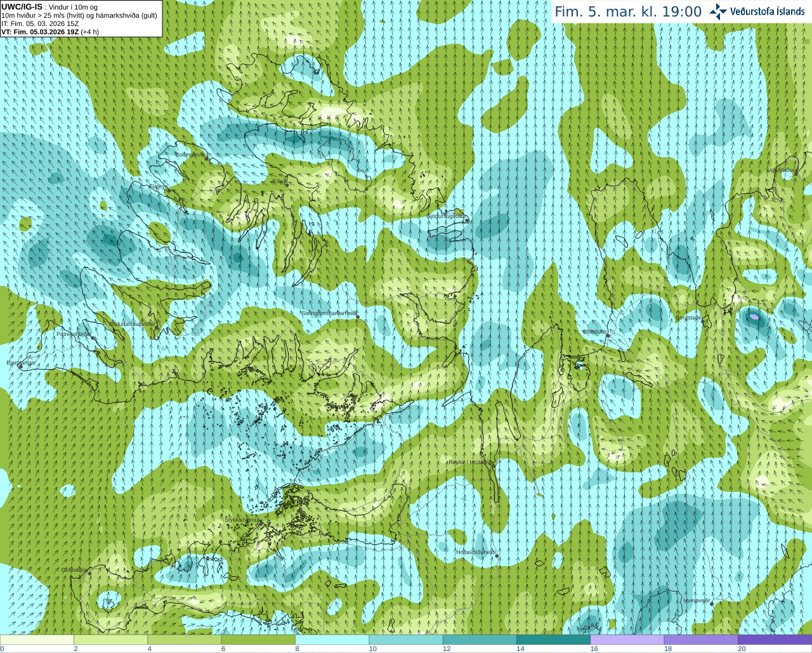Click the 12–14 m/s teal legend swatch
Viewport: 812px width, 653px height.
(480, 640)
